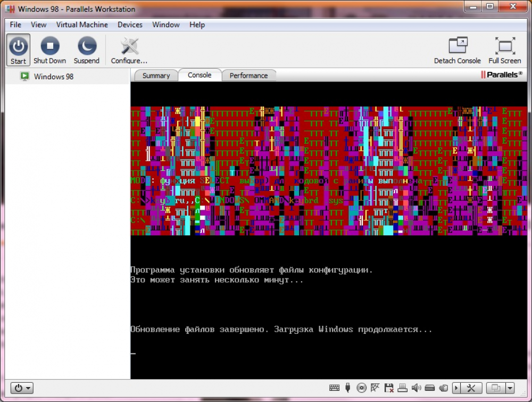Switch to the Performance tab

[248, 76]
